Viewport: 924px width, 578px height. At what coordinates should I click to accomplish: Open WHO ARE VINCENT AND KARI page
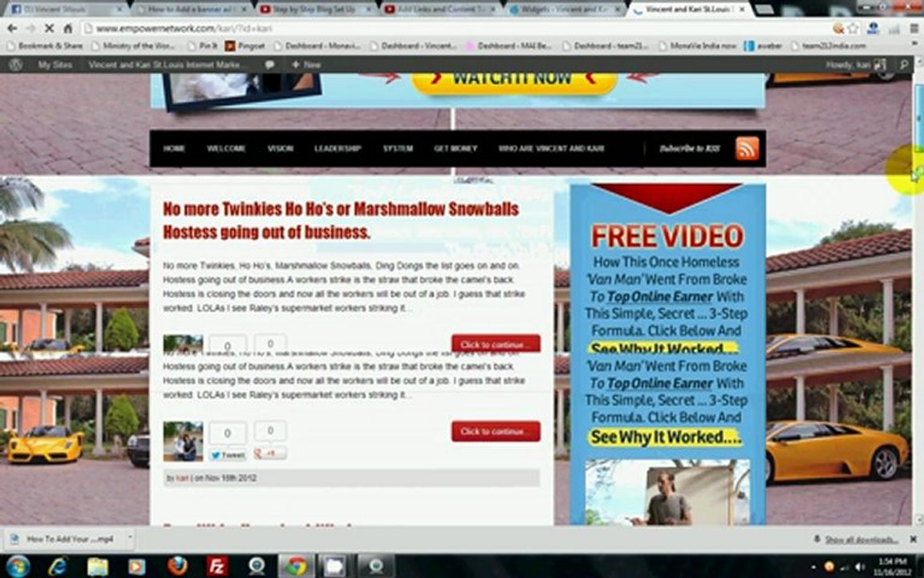click(x=551, y=149)
